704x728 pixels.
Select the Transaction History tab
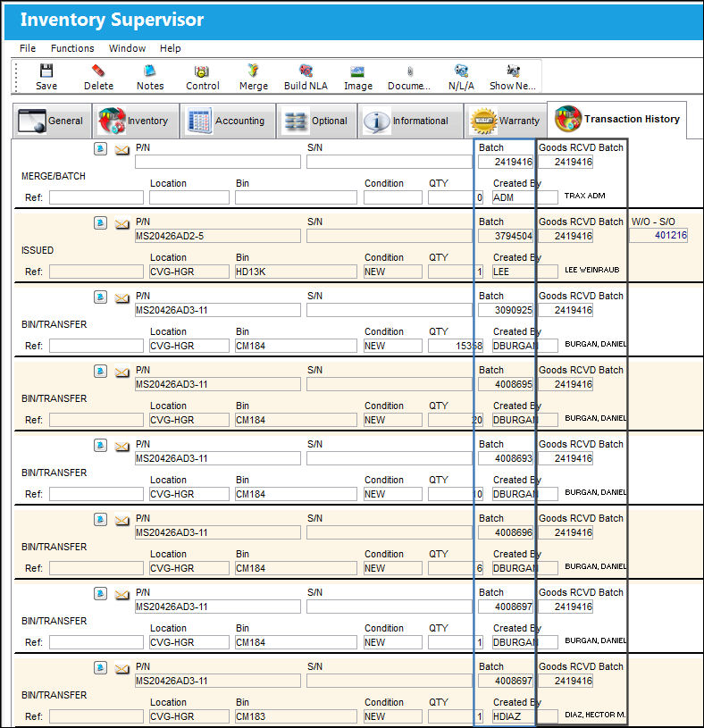click(616, 120)
